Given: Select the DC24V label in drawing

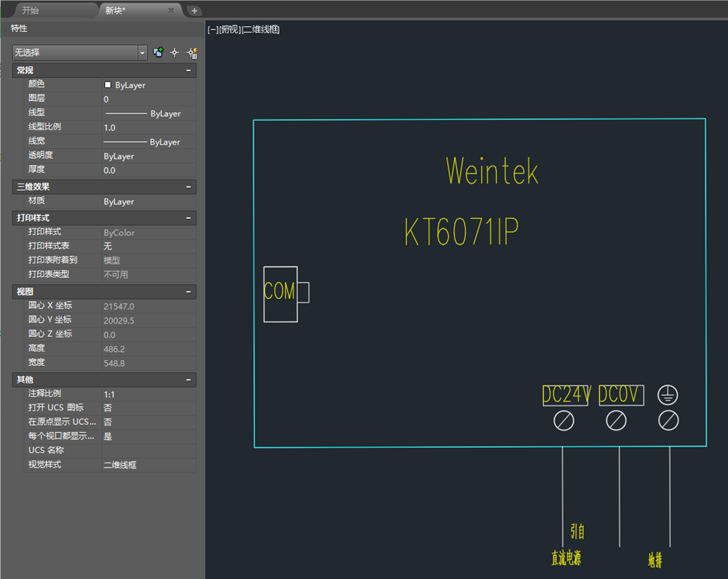Looking at the screenshot, I should pyautogui.click(x=566, y=395).
